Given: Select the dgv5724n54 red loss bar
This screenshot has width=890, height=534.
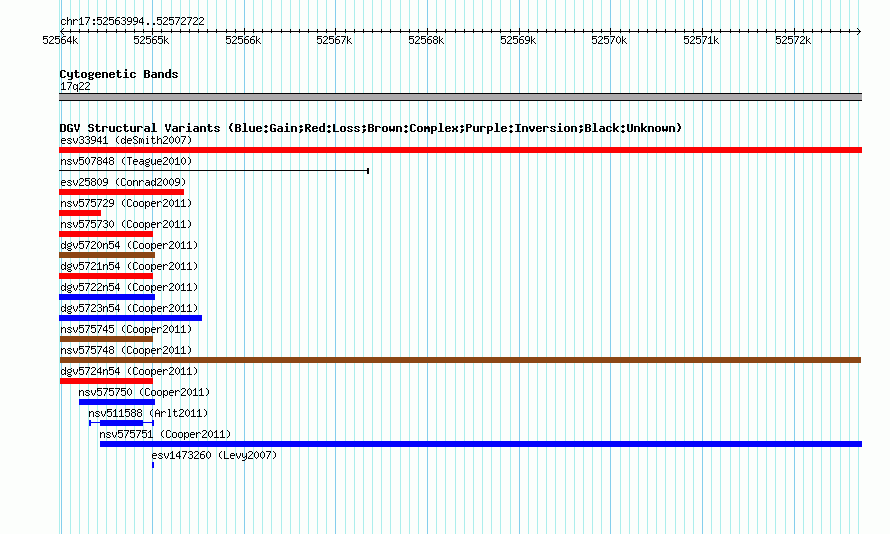Looking at the screenshot, I should pos(106,381).
